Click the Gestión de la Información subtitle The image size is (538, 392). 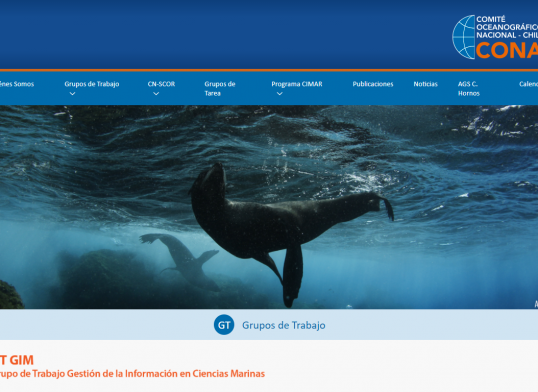(x=132, y=374)
